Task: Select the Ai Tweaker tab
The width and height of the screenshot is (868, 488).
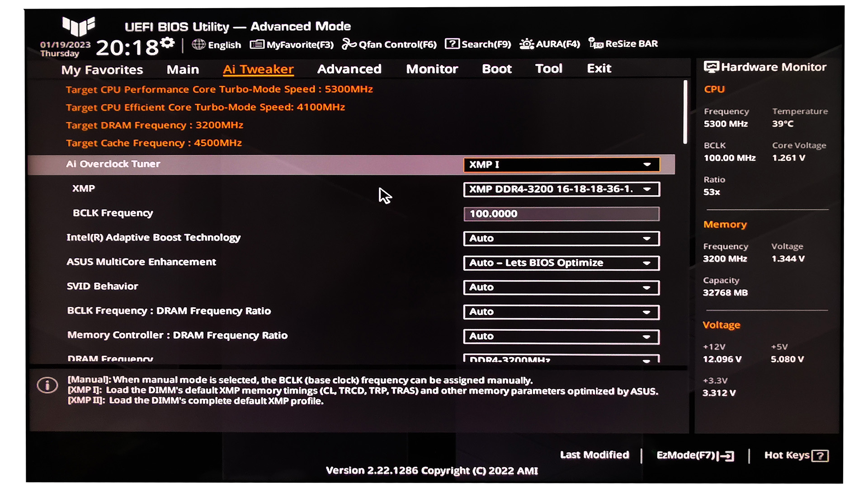Action: (257, 69)
